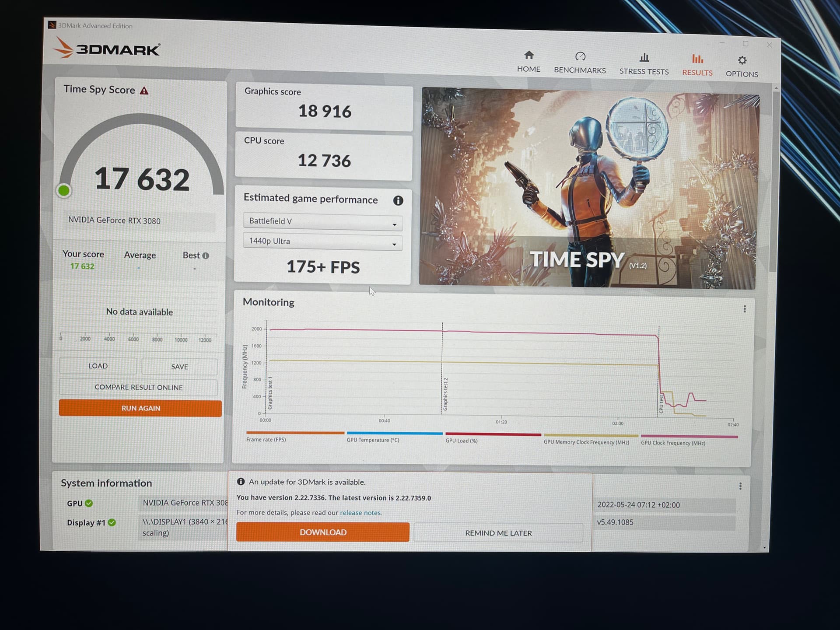This screenshot has height=630, width=840.
Task: Click the green 17 632 Your score value
Action: tap(82, 266)
